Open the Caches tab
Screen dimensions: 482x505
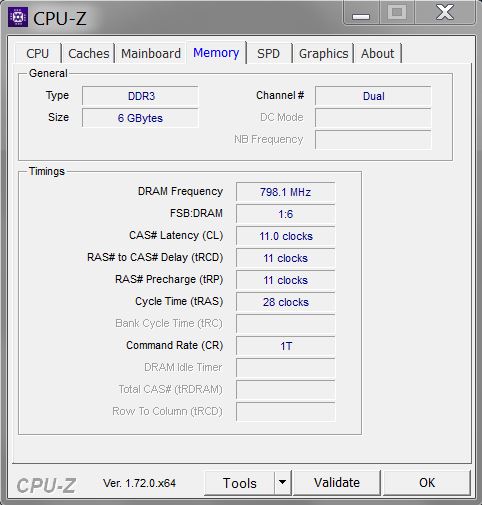point(89,54)
